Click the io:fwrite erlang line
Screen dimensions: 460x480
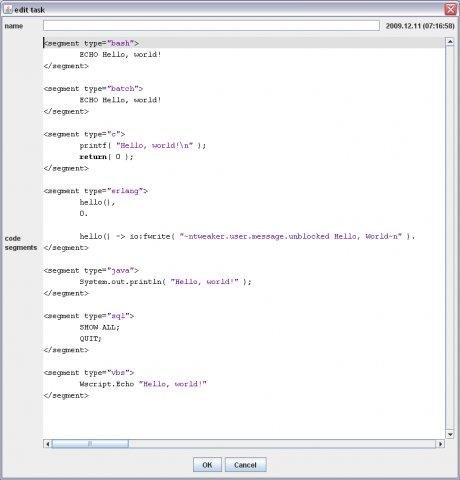pyautogui.click(x=247, y=236)
